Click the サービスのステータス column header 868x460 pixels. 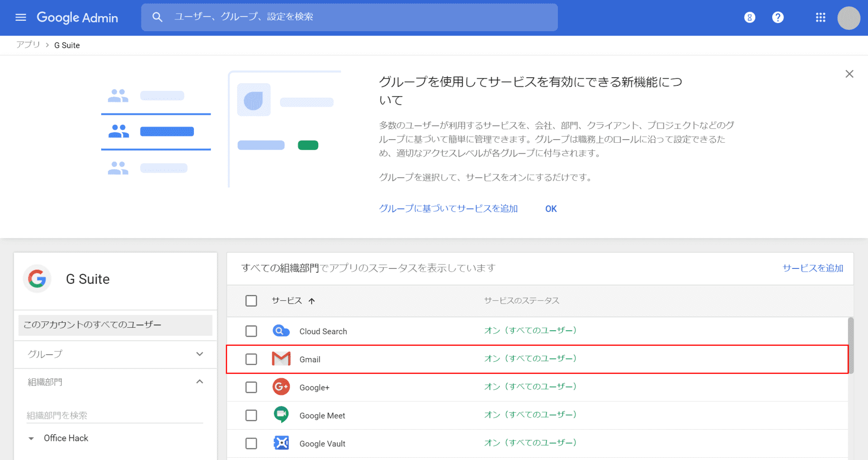click(522, 300)
